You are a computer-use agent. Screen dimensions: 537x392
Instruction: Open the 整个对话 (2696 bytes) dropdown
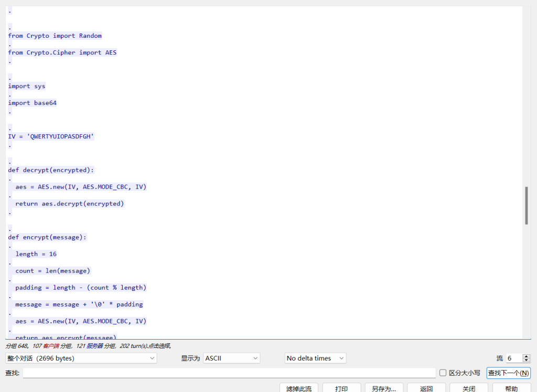click(x=81, y=358)
